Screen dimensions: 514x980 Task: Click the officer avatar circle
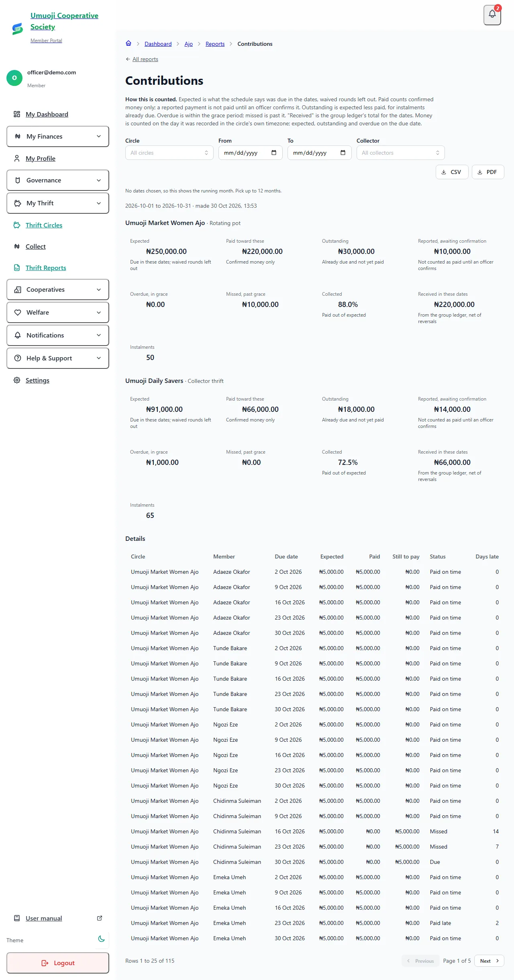coord(14,78)
